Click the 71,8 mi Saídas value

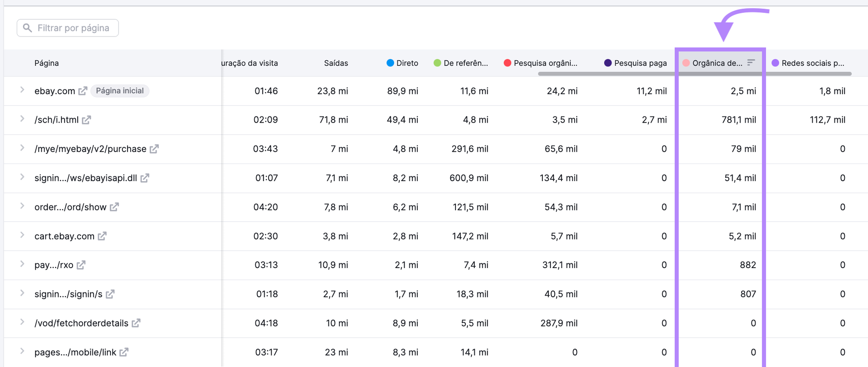tap(333, 120)
